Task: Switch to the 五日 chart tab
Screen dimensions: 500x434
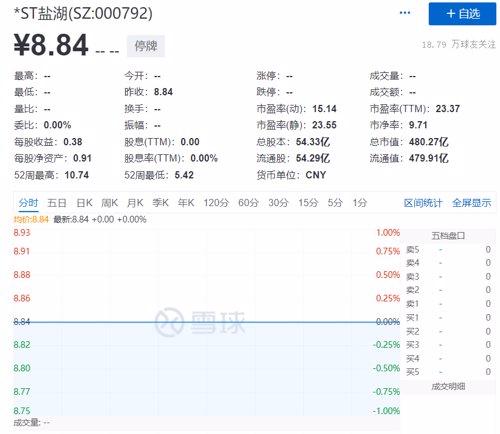Action: 57,203
